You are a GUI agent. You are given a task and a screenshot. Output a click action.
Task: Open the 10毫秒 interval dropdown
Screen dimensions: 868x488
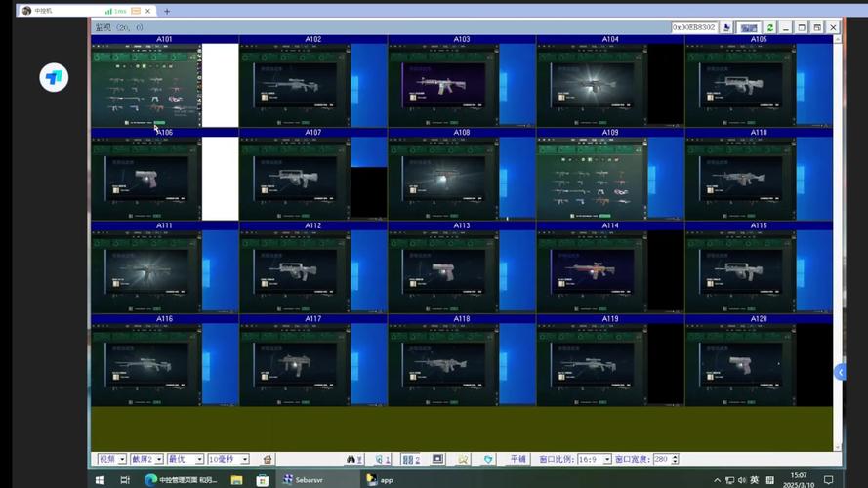pos(228,459)
